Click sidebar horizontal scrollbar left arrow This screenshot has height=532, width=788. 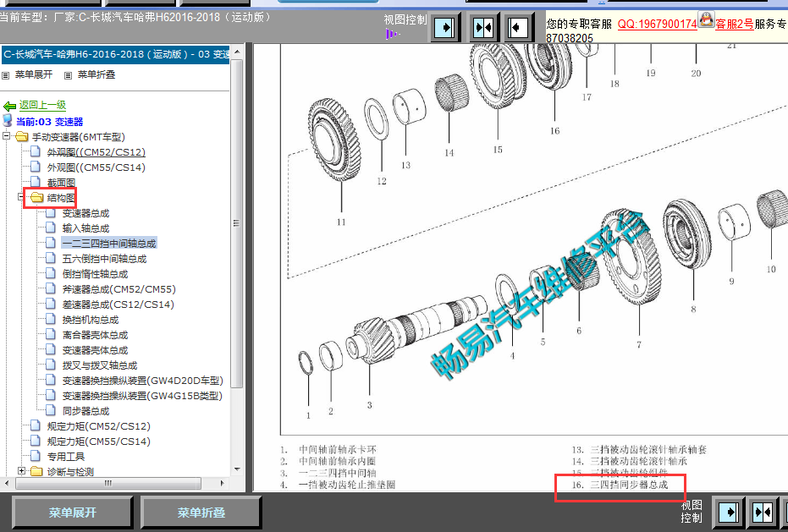coord(7,483)
